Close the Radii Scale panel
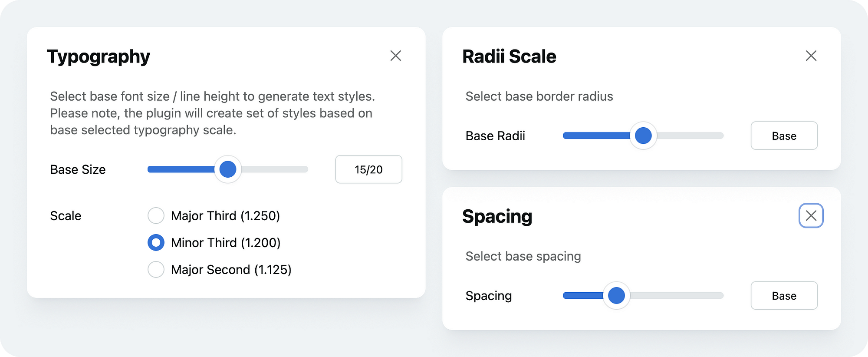 click(x=811, y=56)
